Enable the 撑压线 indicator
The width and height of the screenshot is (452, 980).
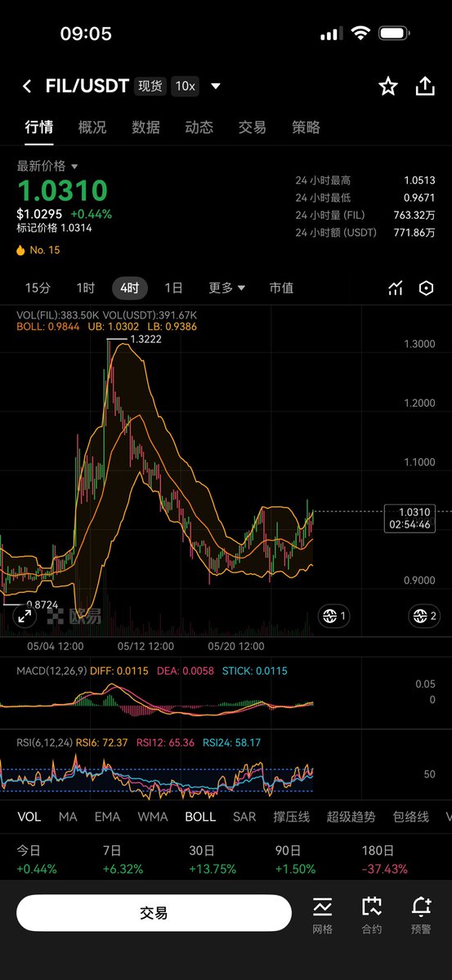(292, 817)
